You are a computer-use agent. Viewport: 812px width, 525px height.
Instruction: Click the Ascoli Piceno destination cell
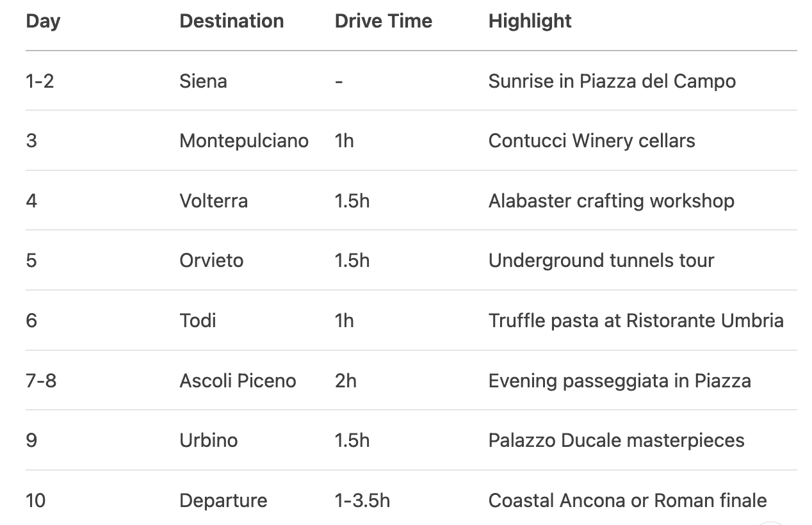238,381
